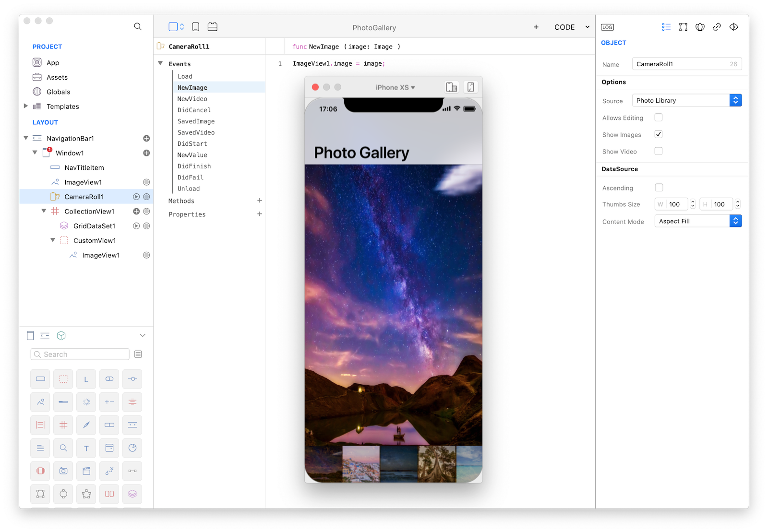The height and width of the screenshot is (532, 768).
Task: Select the Unload event
Action: 189,189
